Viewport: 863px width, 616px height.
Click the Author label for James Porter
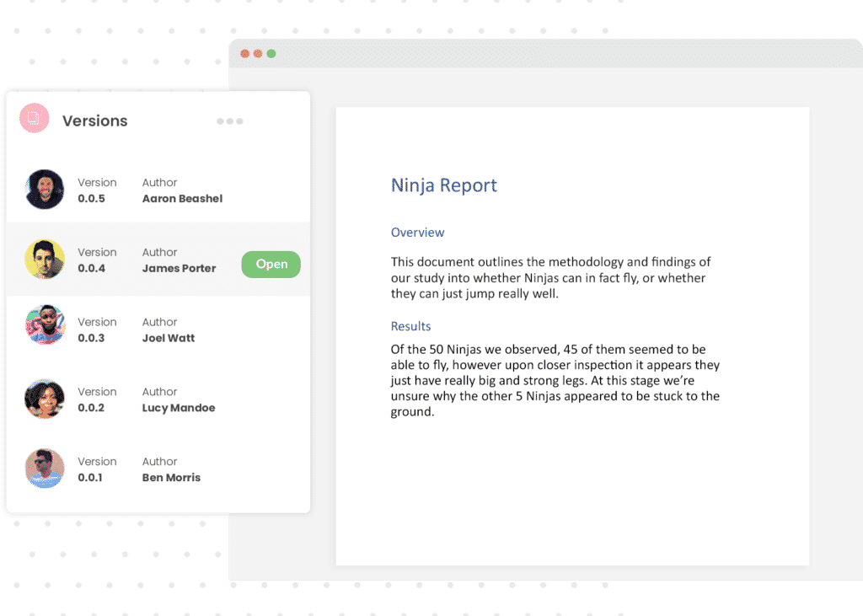[x=159, y=251]
